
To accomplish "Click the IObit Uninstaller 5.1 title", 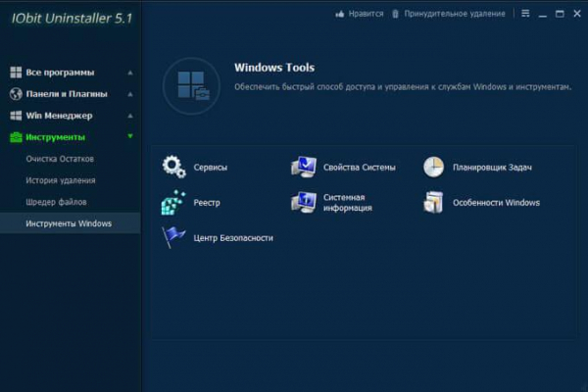I will [72, 19].
